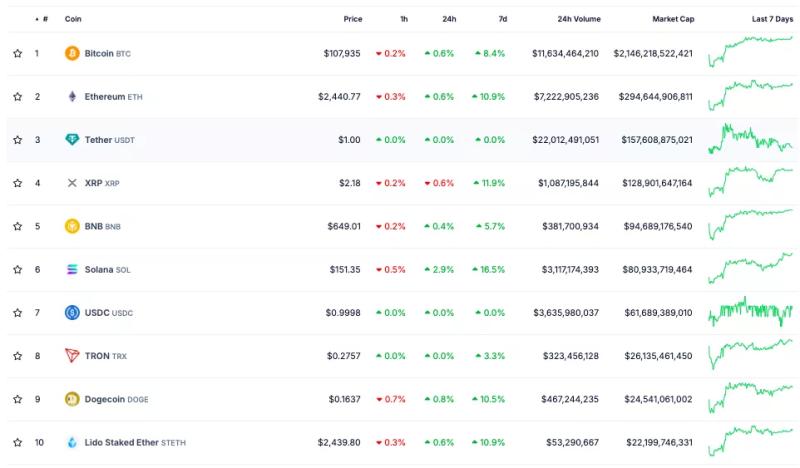Sort table by Price column header

point(353,19)
